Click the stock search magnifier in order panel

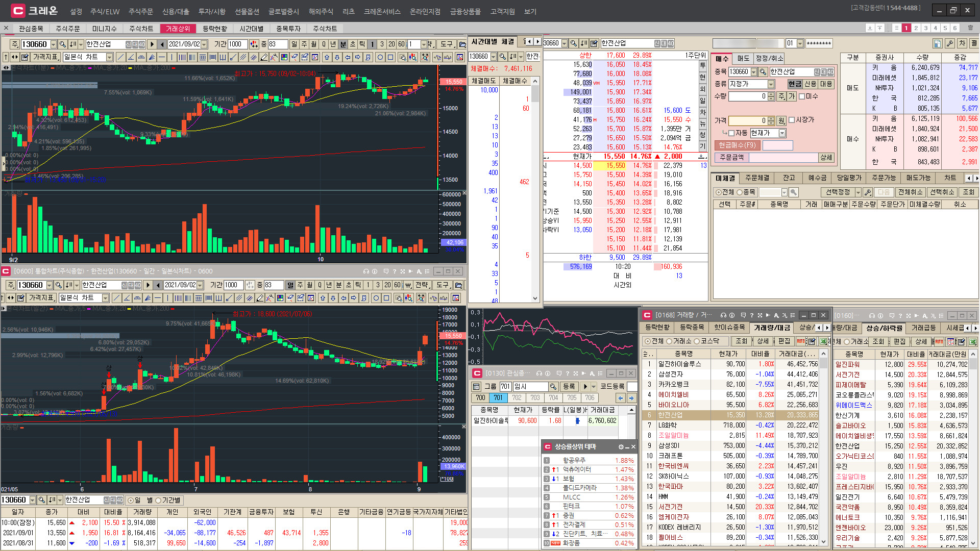click(x=763, y=72)
